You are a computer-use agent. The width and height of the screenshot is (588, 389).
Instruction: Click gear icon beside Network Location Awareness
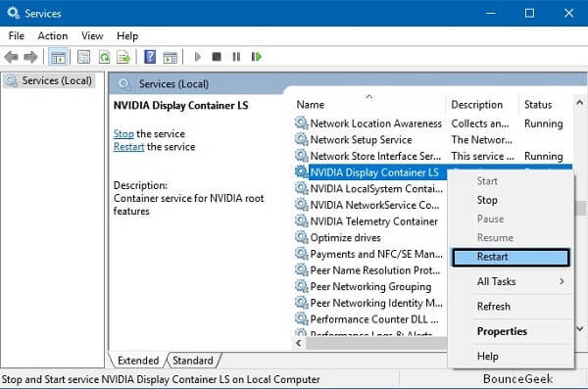(301, 123)
